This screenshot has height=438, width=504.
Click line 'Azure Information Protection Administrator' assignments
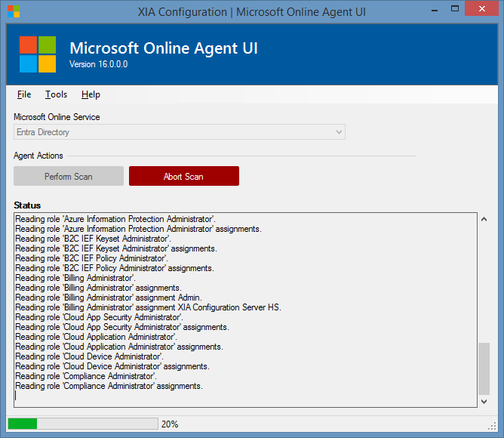(x=139, y=229)
